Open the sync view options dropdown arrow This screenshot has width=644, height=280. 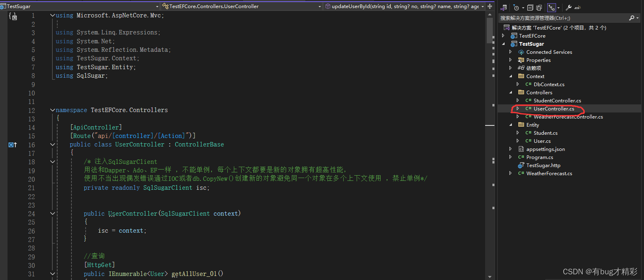point(558,7)
